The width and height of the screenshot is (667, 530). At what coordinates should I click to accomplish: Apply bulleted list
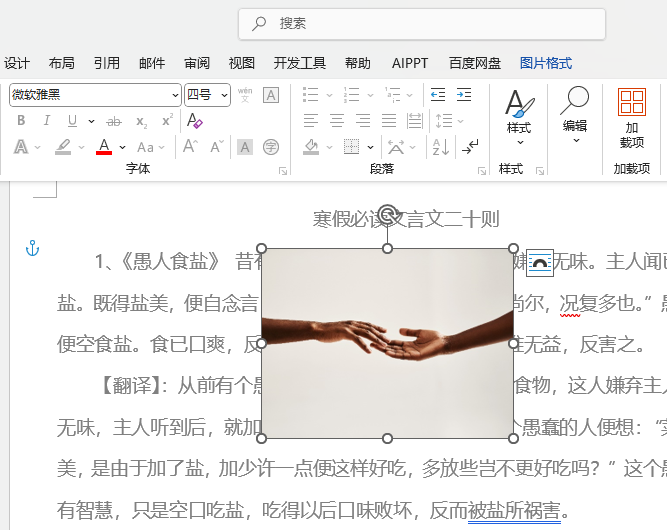[311, 95]
